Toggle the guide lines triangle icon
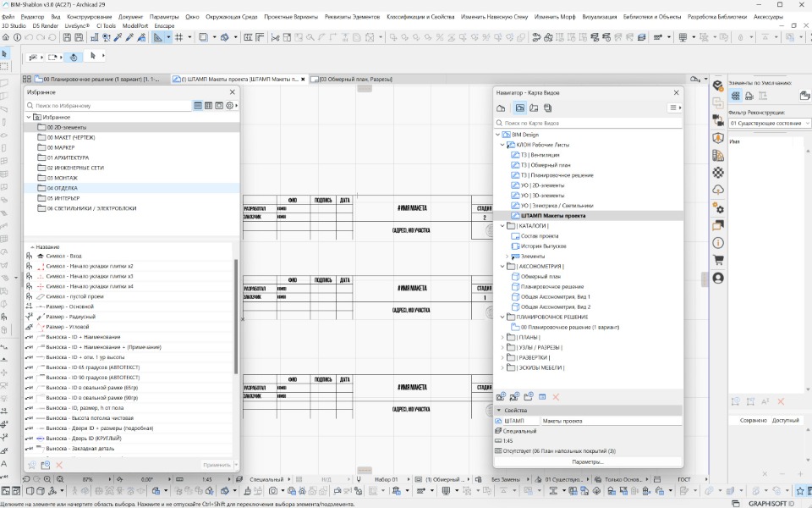This screenshot has height=508, width=812. pos(157,37)
